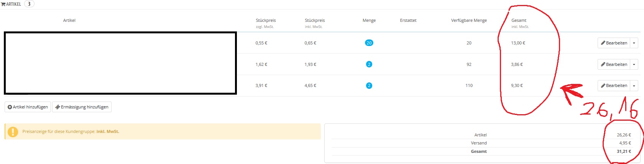Screen dimensions: 644x164
Task: Click the Gesamt total value 31,21 €
Action: [x=624, y=151]
